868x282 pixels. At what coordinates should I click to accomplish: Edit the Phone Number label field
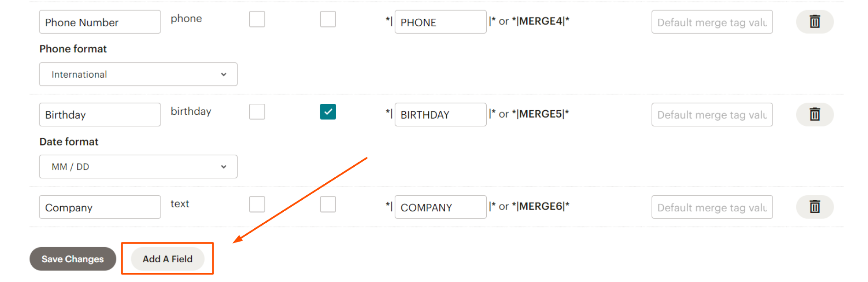(x=100, y=22)
